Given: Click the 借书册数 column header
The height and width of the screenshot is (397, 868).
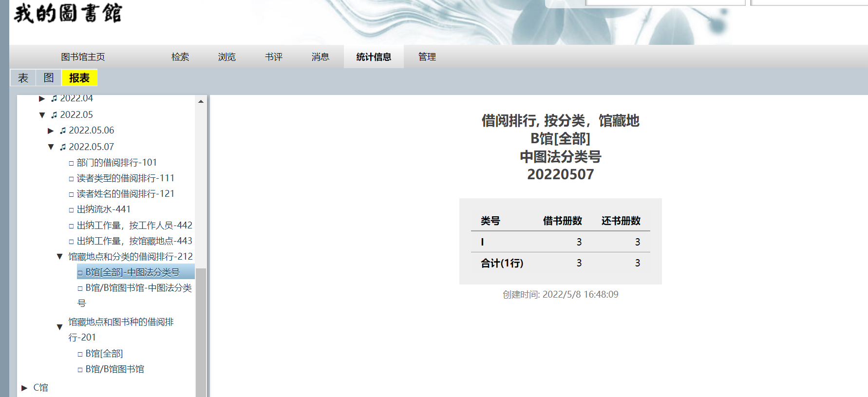Looking at the screenshot, I should [563, 221].
